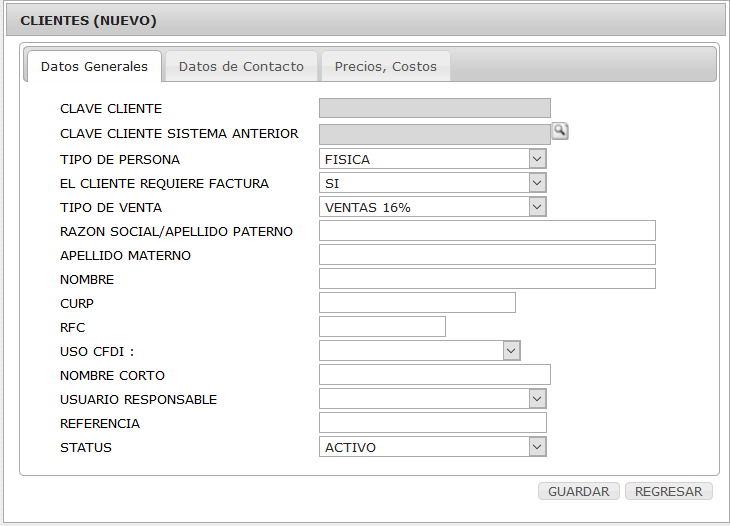Open the USUARIO RESPONSABLE dropdown
Viewport: 730px width, 526px height.
point(433,399)
